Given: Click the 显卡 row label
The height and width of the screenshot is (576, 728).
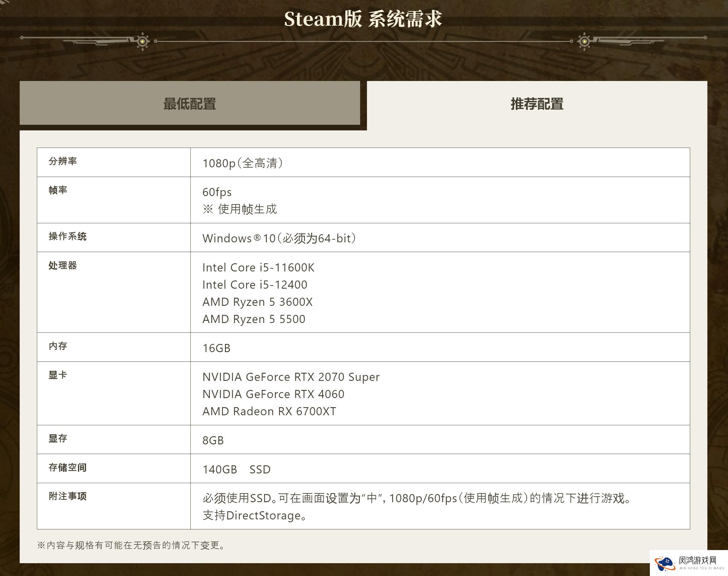Looking at the screenshot, I should pyautogui.click(x=58, y=375).
